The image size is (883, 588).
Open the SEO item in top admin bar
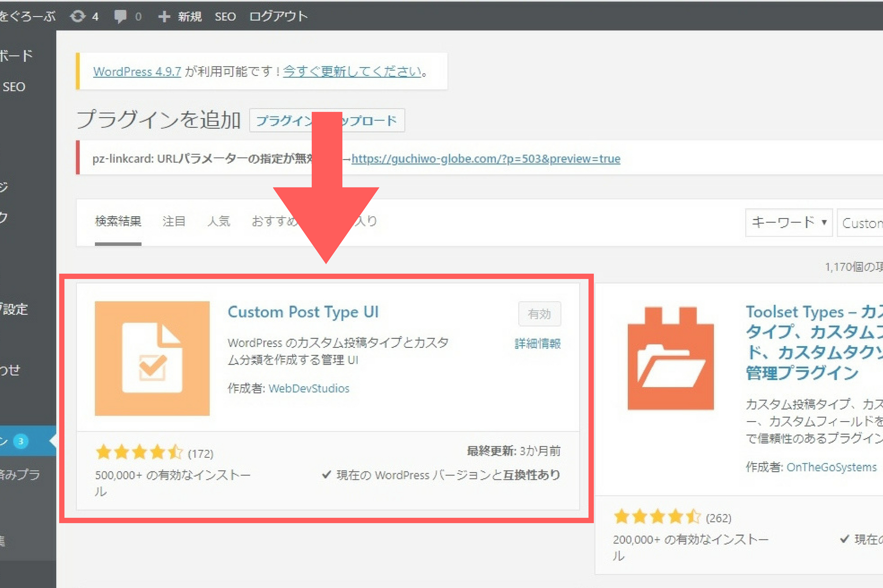[225, 16]
